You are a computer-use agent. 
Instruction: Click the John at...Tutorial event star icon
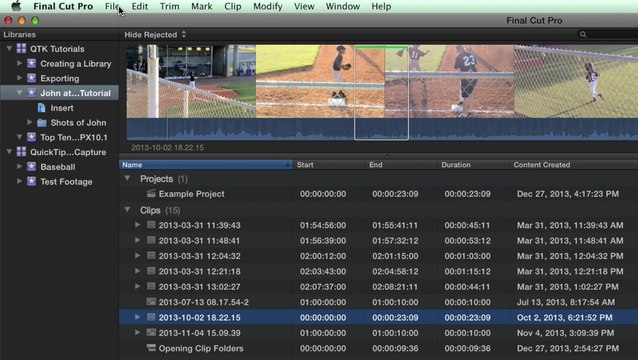(x=31, y=93)
